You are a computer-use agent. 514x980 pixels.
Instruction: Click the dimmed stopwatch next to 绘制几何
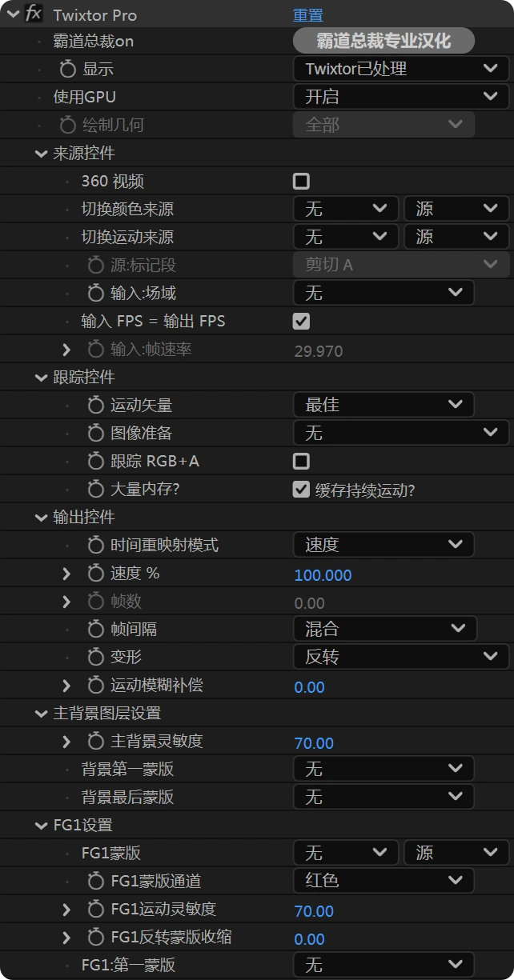pos(67,125)
